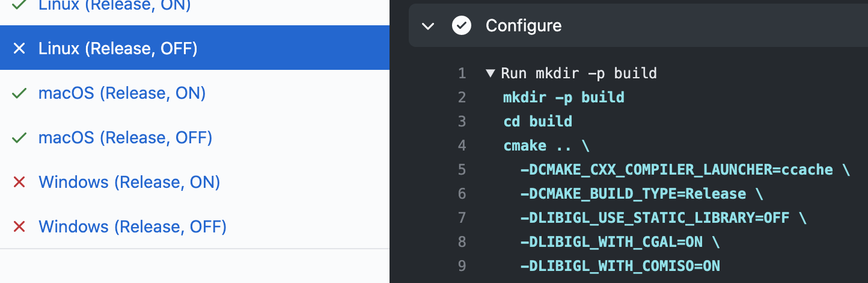Click the red X icon beside Windows (Release, ON)

click(x=19, y=182)
